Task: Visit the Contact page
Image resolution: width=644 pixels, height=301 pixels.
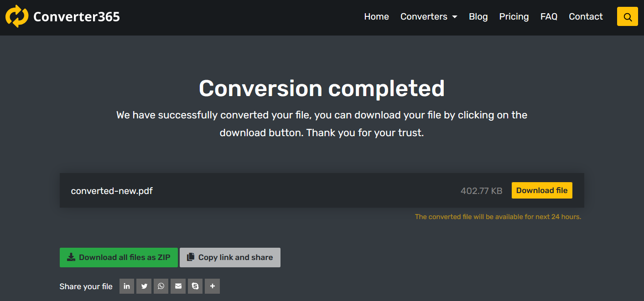Action: [x=586, y=17]
